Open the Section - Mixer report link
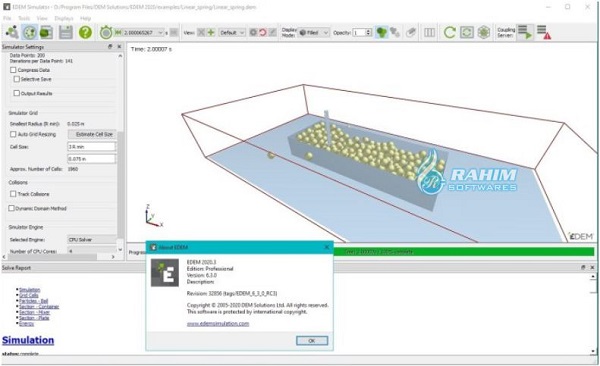The width and height of the screenshot is (600, 366). (x=34, y=312)
